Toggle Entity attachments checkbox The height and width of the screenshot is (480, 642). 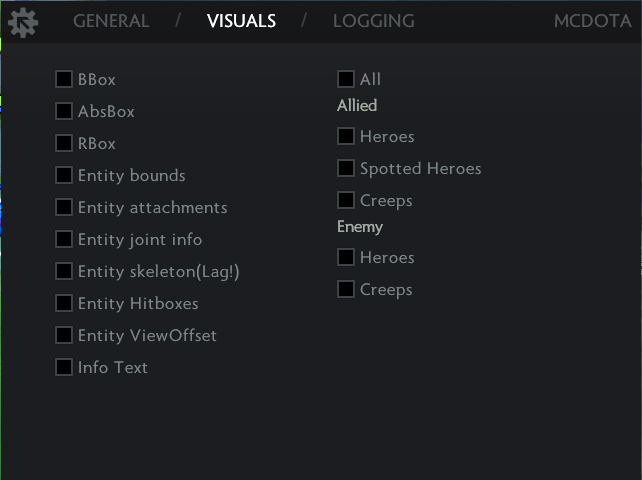click(x=64, y=207)
